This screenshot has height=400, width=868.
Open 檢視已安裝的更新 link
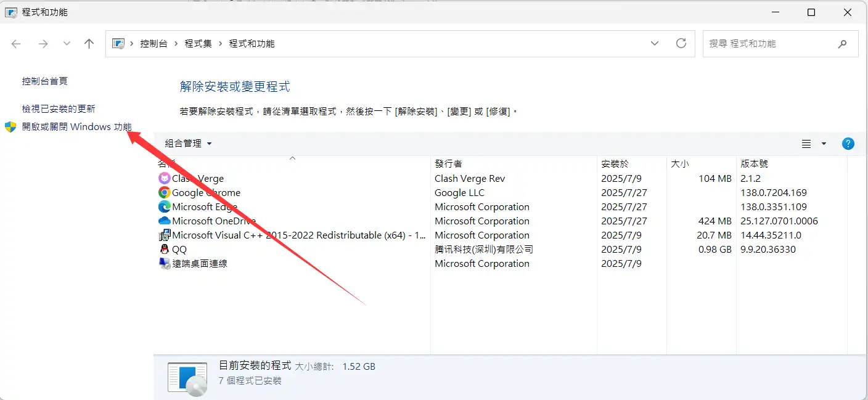click(59, 108)
